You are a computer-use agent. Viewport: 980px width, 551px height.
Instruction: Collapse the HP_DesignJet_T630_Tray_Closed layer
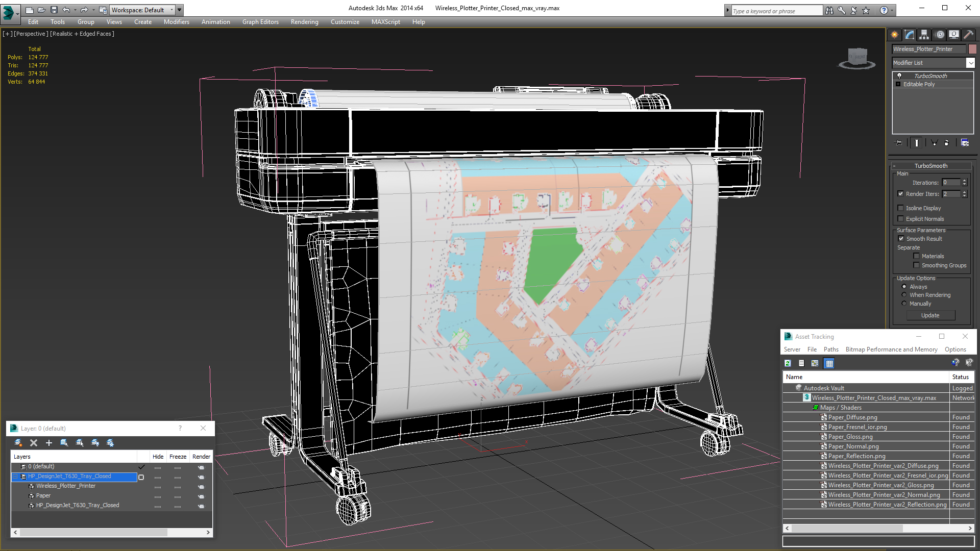click(x=15, y=477)
